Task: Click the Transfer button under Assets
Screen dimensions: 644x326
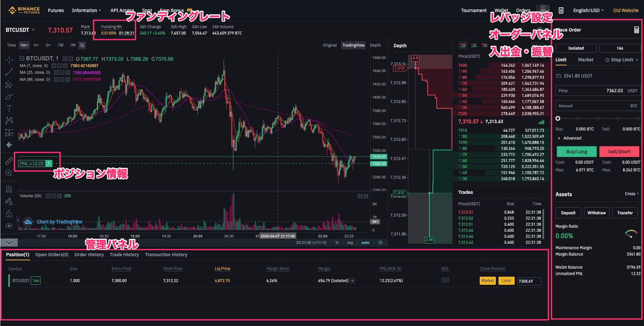Action: (625, 213)
